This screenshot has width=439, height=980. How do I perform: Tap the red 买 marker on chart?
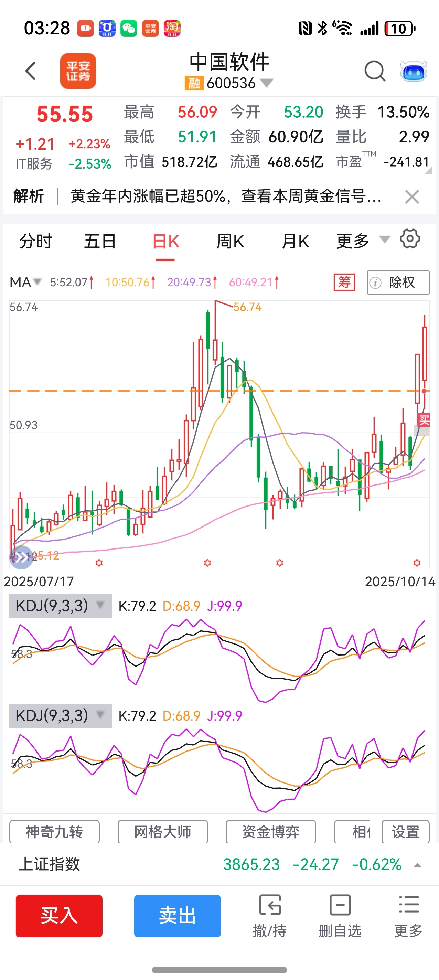424,420
